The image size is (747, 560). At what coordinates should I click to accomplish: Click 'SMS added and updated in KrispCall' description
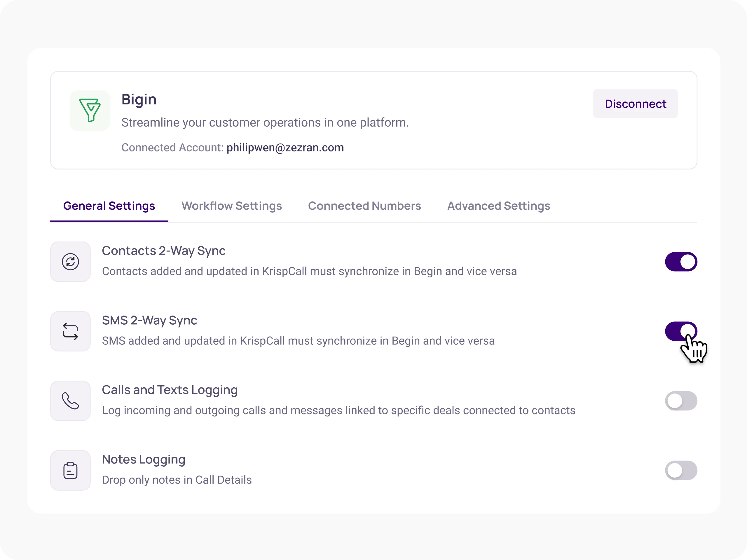298,341
